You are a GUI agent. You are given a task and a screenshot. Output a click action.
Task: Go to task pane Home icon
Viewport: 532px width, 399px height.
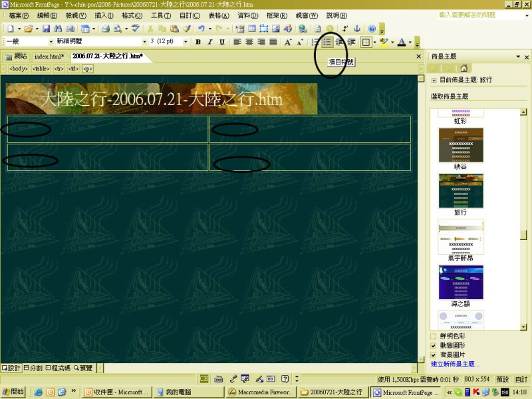tap(464, 68)
